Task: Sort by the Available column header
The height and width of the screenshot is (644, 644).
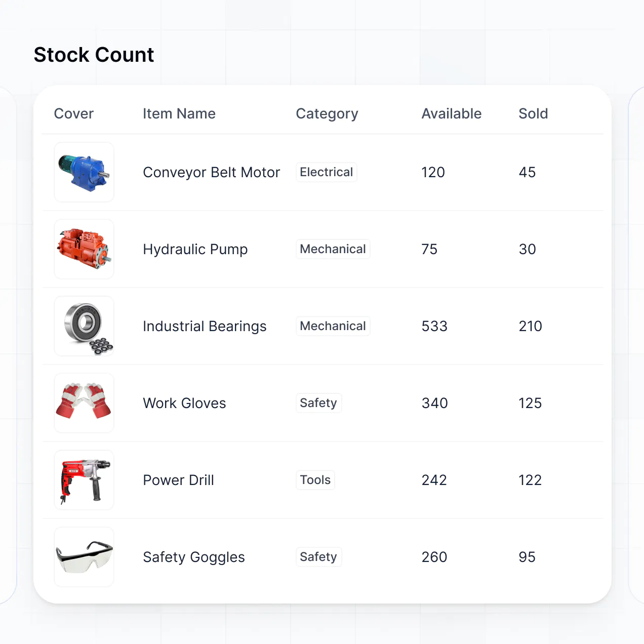Action: 451,113
